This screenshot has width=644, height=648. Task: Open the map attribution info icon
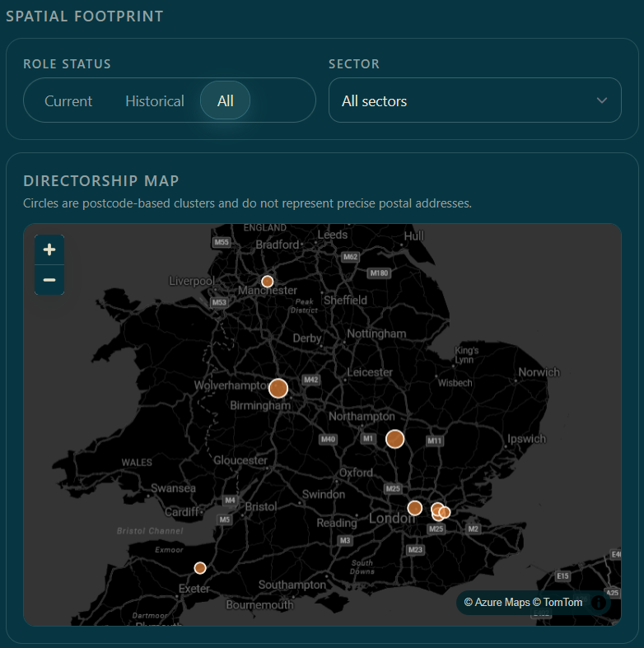coord(598,603)
